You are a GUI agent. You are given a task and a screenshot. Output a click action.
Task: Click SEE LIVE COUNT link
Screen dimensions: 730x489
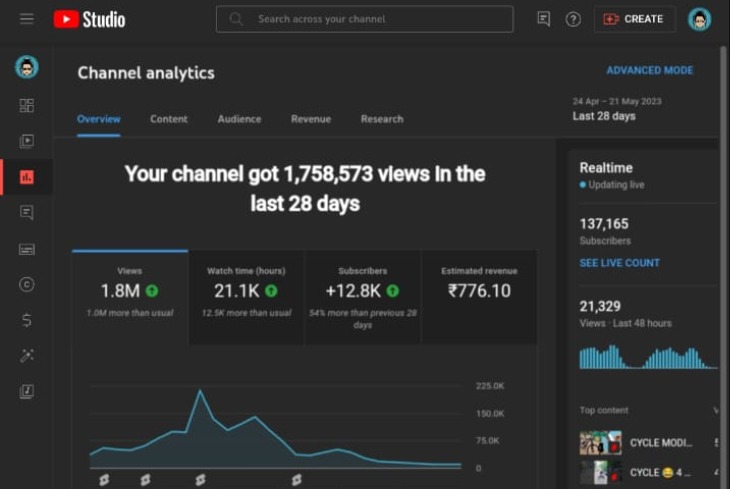619,263
